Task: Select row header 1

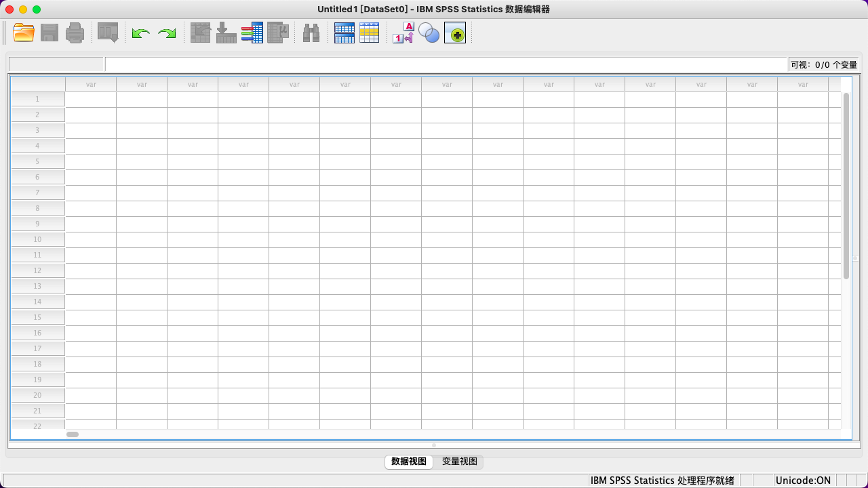Action: [x=38, y=99]
